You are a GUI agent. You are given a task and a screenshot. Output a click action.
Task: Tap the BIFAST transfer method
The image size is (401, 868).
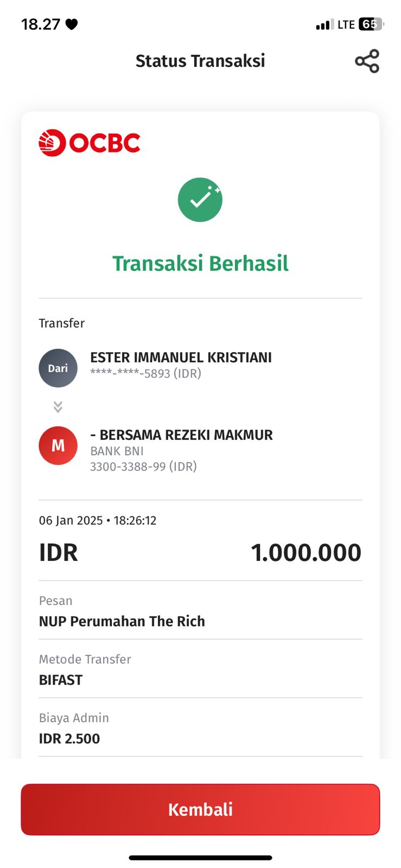(61, 680)
